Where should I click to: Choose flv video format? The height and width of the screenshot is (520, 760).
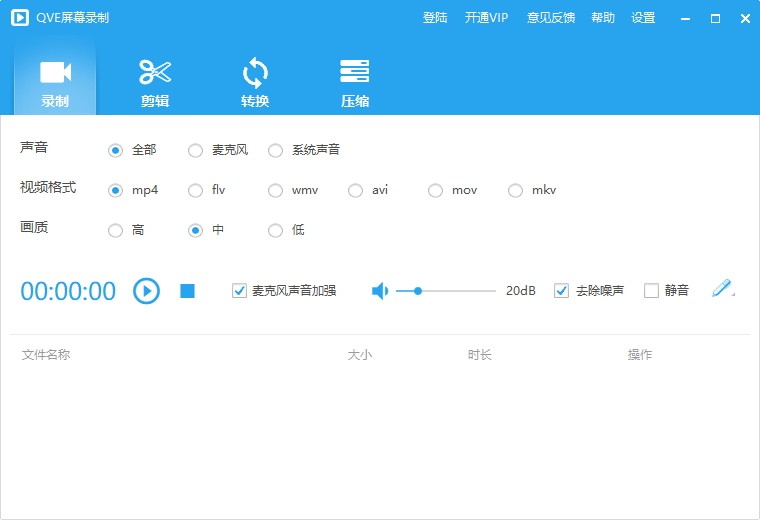click(x=195, y=190)
